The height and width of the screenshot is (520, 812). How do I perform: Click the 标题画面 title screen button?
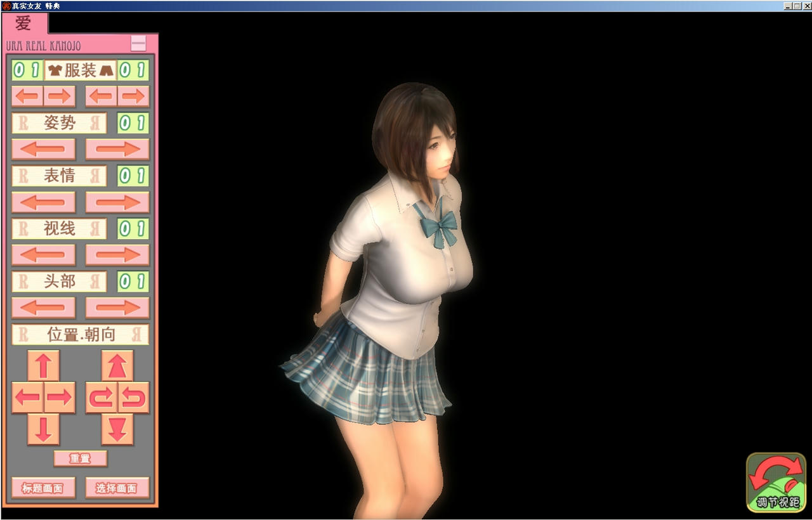point(43,488)
